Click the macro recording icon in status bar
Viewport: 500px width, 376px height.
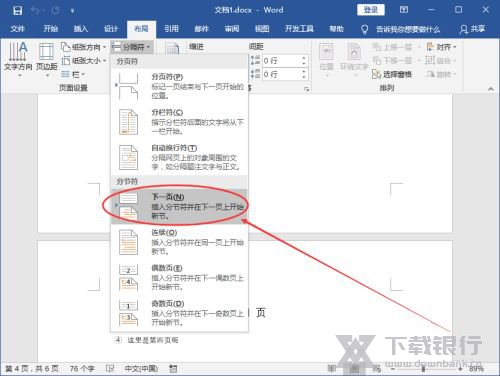[173, 369]
